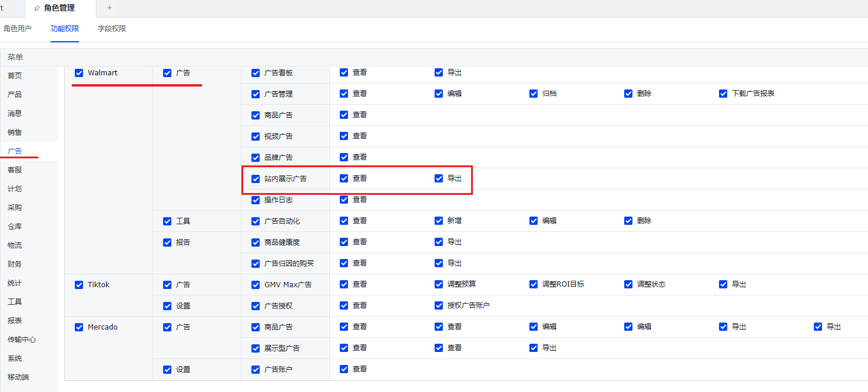Screen dimensions: 868x392
Task: Uncheck the 视频广告 checkbox
Action: coord(256,137)
